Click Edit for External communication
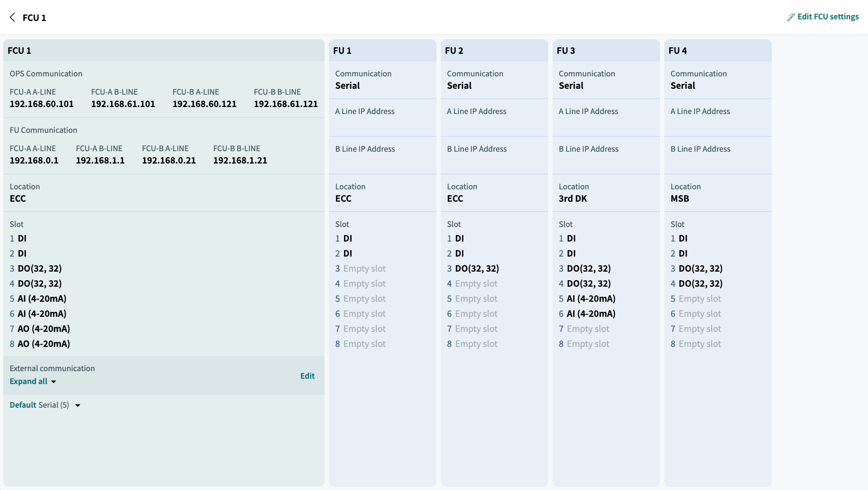The height and width of the screenshot is (490, 868). point(307,376)
